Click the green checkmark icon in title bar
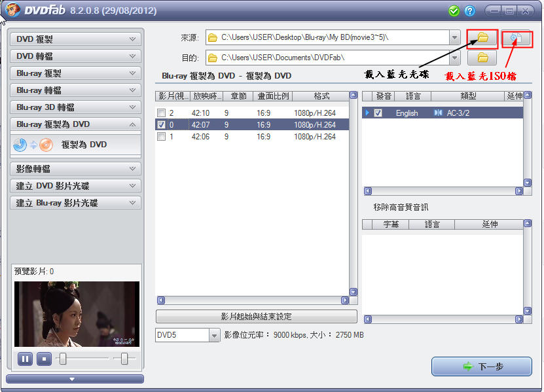544x392 pixels. click(454, 10)
